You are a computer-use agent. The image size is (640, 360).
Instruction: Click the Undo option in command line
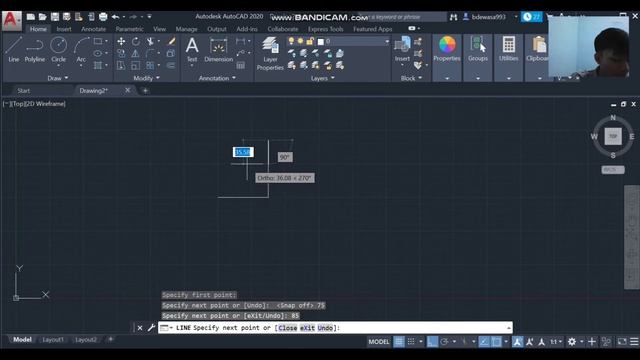(325, 328)
